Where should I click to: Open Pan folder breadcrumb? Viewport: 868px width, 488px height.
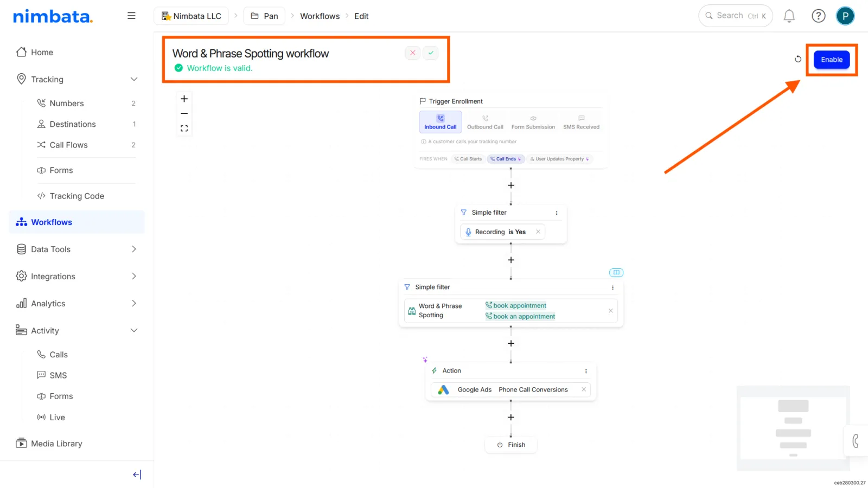pyautogui.click(x=265, y=16)
